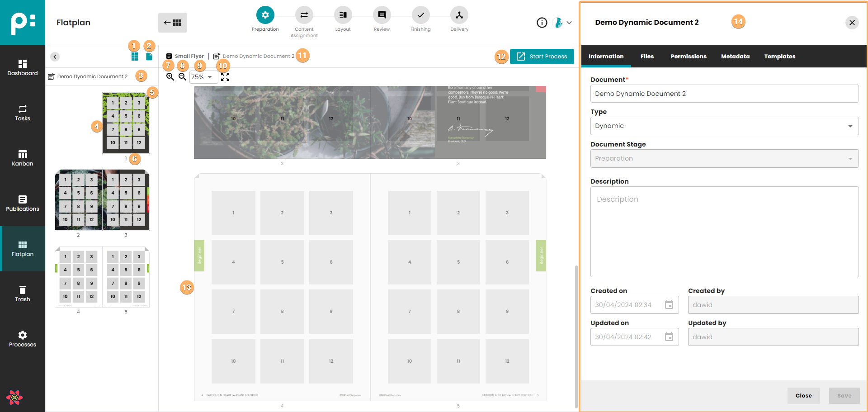
Task: Open the user profile menu
Action: tap(562, 23)
